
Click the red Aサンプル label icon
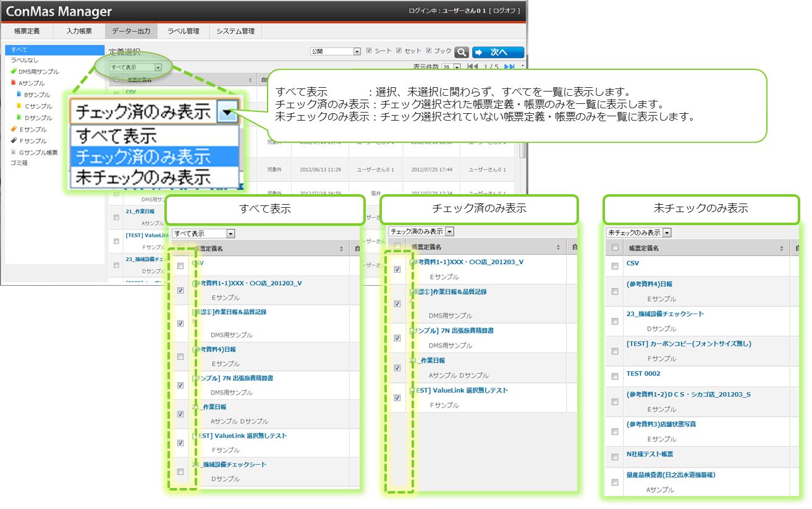coord(14,83)
